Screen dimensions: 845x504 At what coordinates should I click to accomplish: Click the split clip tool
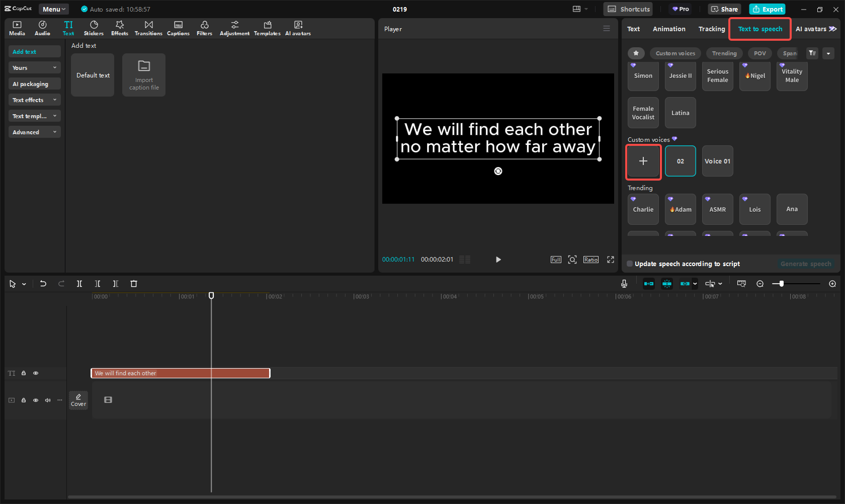click(79, 284)
